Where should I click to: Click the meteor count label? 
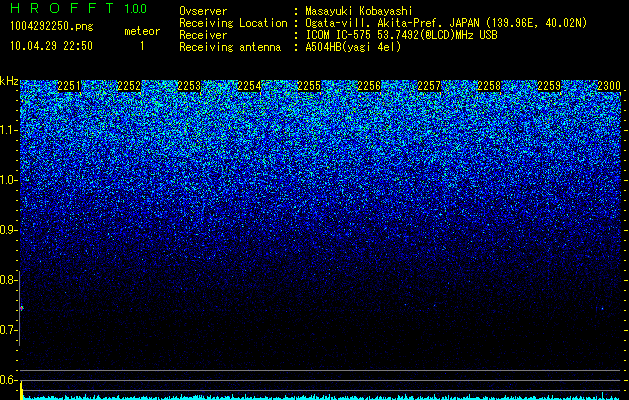click(x=142, y=31)
